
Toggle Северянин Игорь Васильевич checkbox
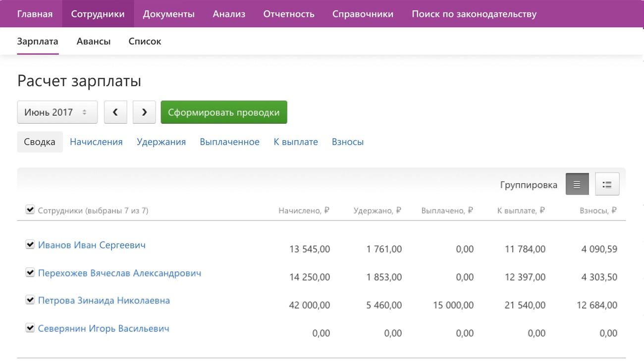click(x=30, y=328)
